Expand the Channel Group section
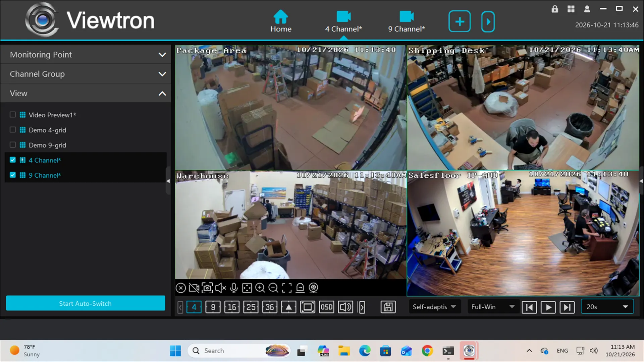The height and width of the screenshot is (362, 644). click(x=86, y=74)
